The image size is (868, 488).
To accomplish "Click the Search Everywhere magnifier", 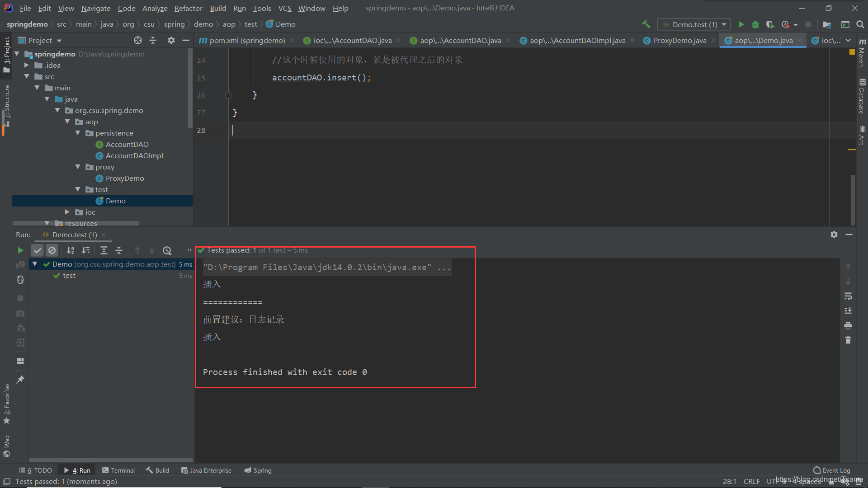I will [860, 24].
